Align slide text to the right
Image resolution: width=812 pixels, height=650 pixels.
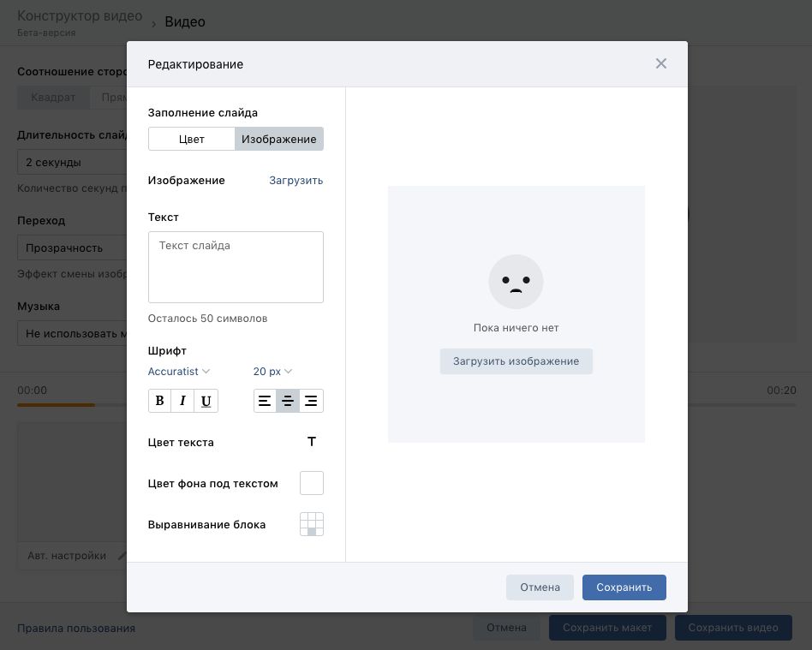312,401
